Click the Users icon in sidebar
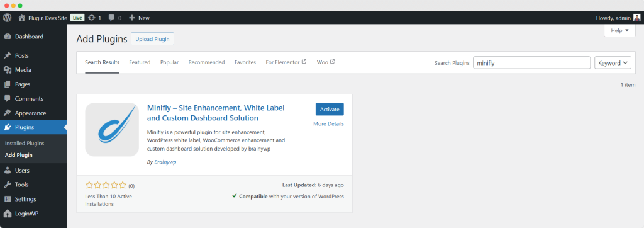 [x=8, y=171]
